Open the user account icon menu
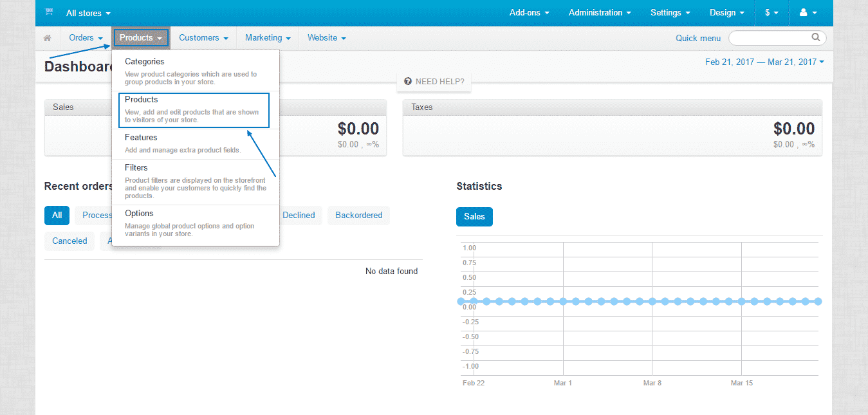 [807, 12]
